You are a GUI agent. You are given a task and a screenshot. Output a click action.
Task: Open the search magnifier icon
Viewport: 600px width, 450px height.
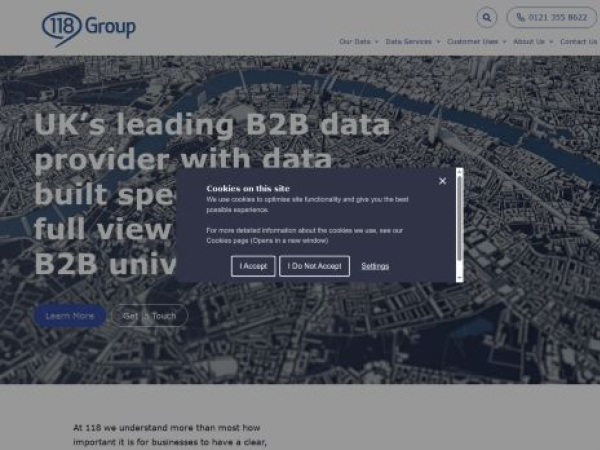point(486,17)
